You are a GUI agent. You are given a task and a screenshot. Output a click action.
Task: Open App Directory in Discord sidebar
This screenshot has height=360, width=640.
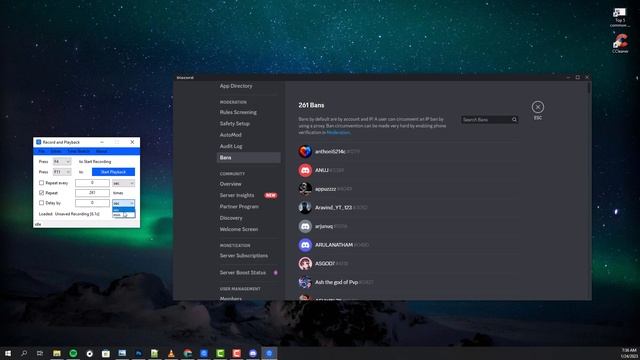click(x=236, y=86)
